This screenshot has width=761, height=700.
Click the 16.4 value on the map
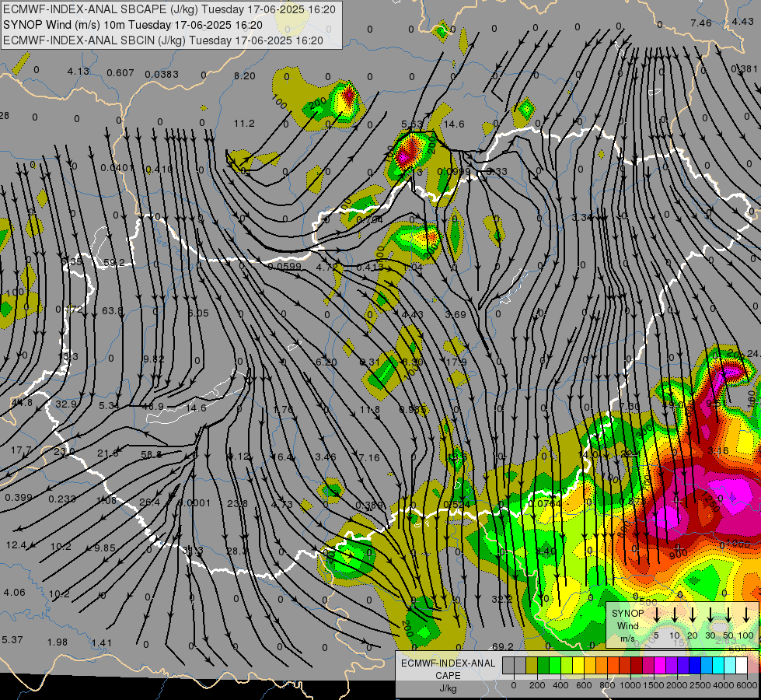point(282,457)
